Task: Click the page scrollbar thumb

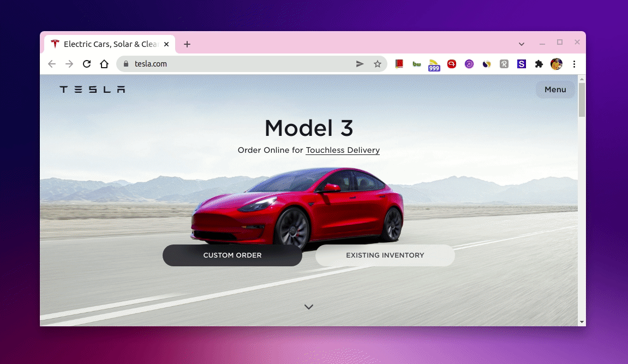Action: [x=582, y=100]
